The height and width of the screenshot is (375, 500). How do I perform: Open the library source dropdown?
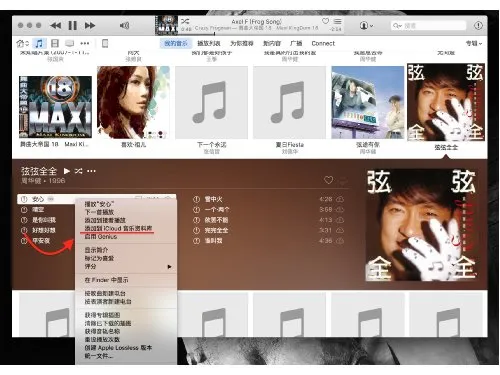[22, 43]
